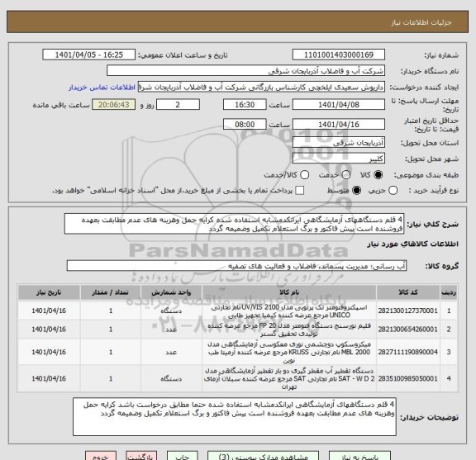Screen dimensions: 476x460
Task: Click the نام کالا column header
Action: point(289,292)
